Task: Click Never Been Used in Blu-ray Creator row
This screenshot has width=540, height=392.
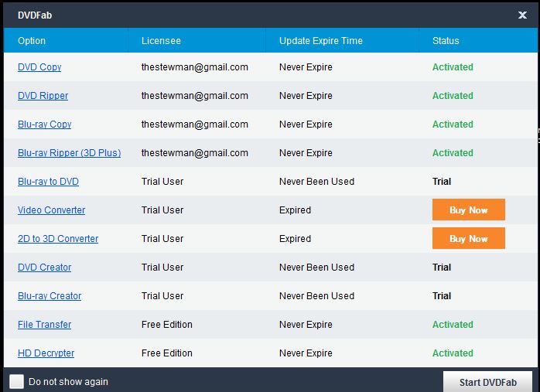Action: 317,295
